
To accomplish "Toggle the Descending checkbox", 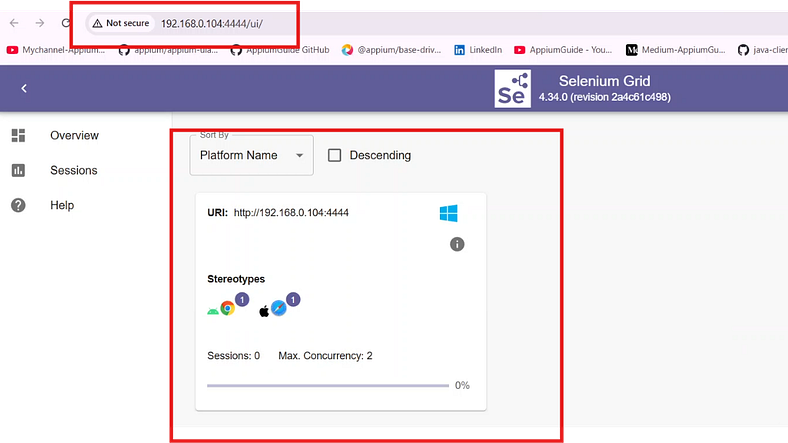I will (334, 155).
